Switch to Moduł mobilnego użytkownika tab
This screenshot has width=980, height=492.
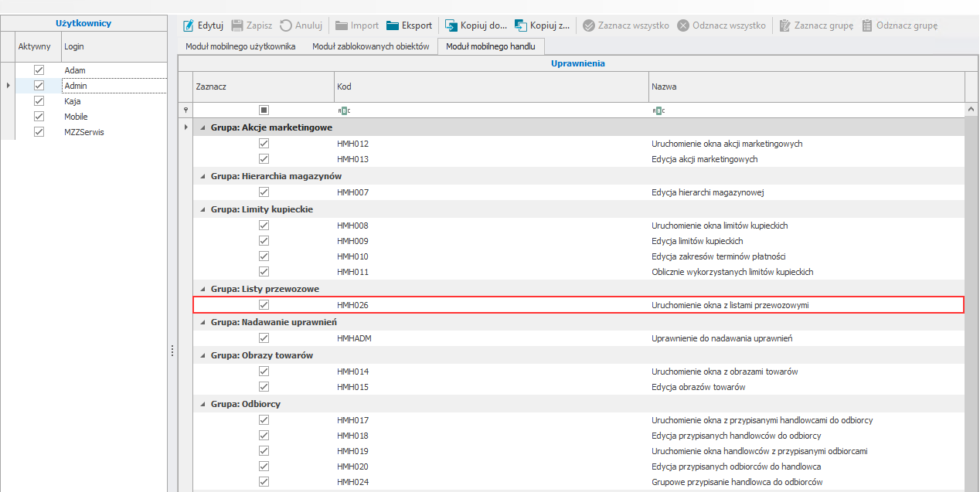pos(240,46)
